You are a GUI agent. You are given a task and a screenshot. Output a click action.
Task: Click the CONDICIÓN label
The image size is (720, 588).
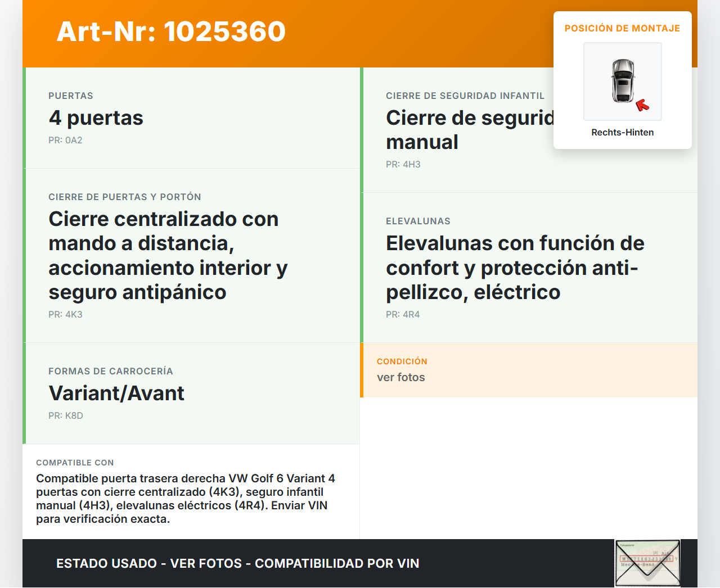pyautogui.click(x=402, y=361)
